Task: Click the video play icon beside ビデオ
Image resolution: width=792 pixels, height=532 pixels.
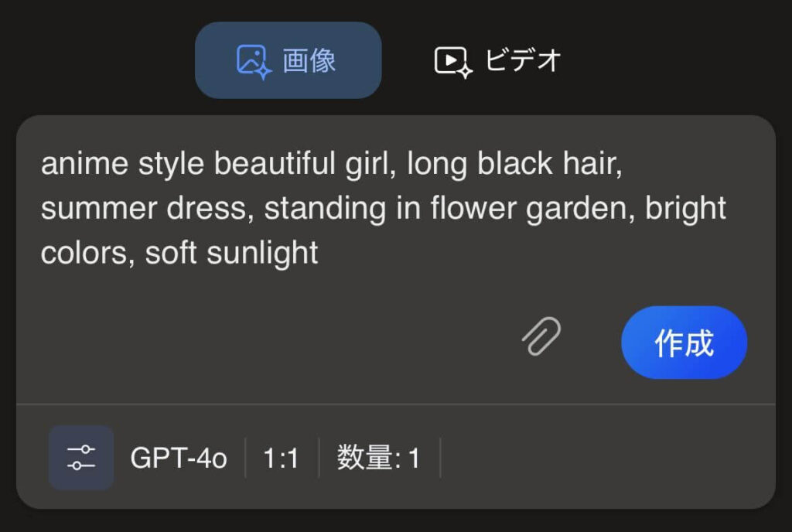Action: pyautogui.click(x=452, y=61)
